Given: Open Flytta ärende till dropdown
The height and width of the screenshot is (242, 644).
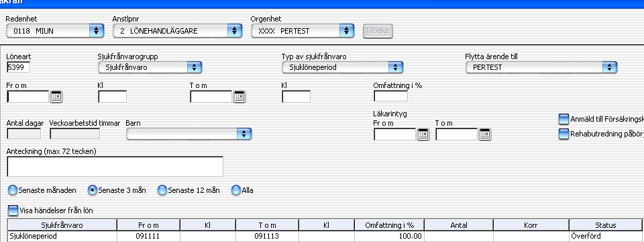Looking at the screenshot, I should 541,67.
